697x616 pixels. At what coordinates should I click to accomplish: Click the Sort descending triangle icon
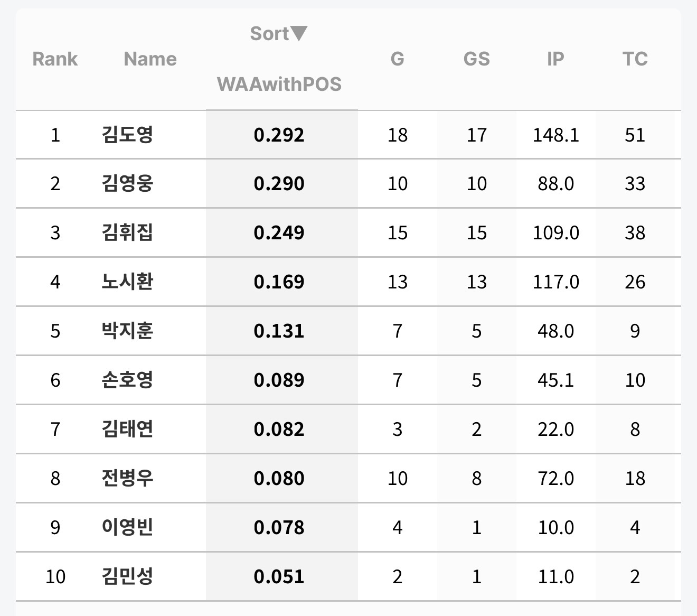299,33
